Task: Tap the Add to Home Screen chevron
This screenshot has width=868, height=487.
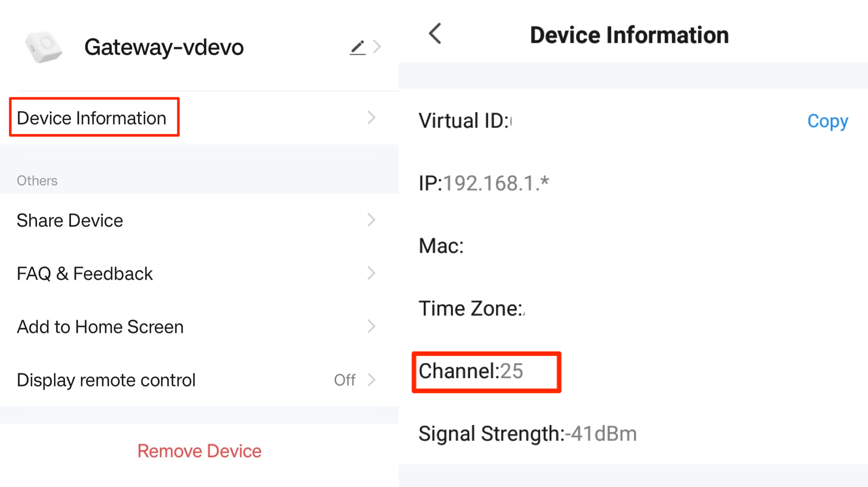Action: click(x=371, y=326)
